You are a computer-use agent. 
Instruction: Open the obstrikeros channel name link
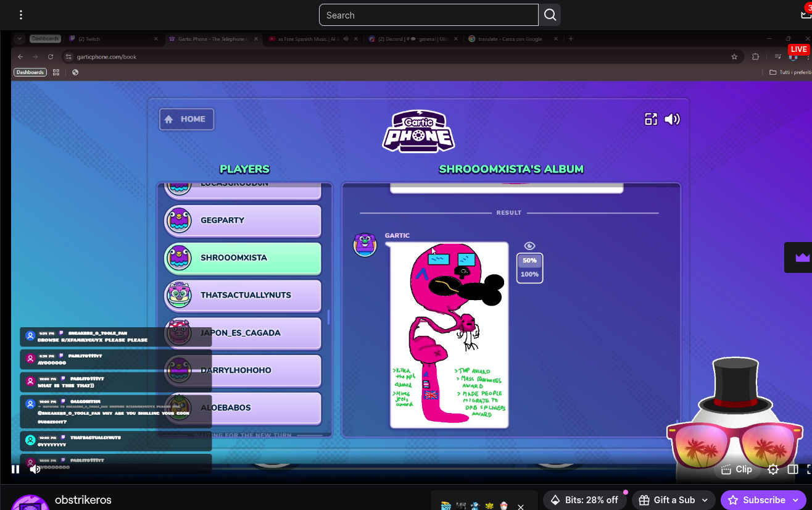tap(83, 500)
